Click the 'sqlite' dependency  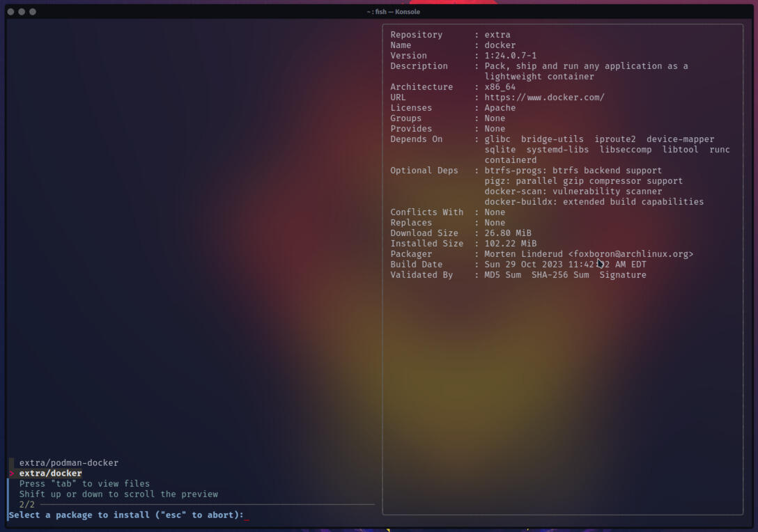pyautogui.click(x=500, y=149)
